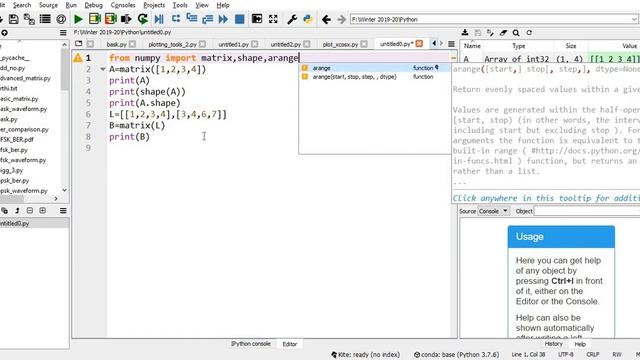Open file explorer options hamburger menu
The image size is (640, 360).
(x=63, y=33)
